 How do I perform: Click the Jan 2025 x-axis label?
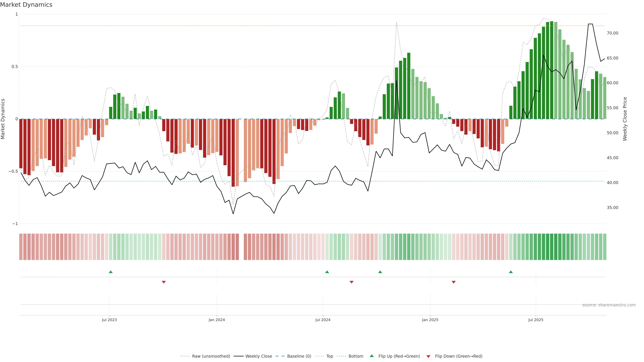430,320
